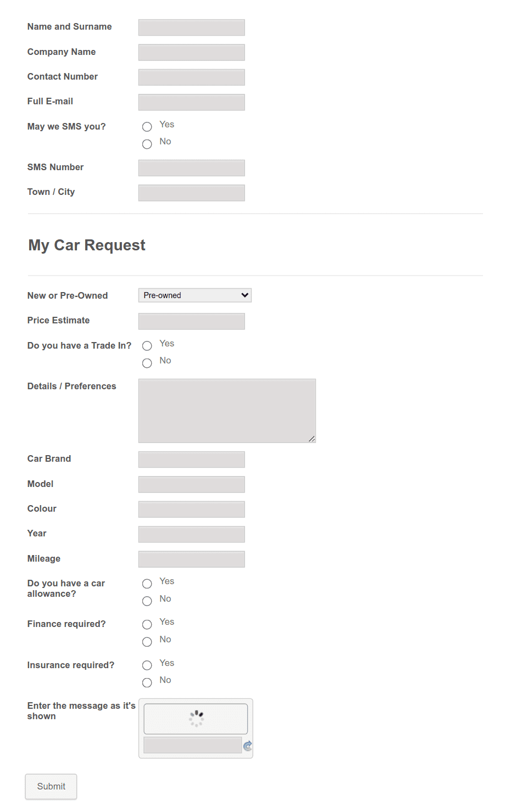The height and width of the screenshot is (812, 511).
Task: Select "Yes" for May we SMS you?
Action: pos(147,127)
